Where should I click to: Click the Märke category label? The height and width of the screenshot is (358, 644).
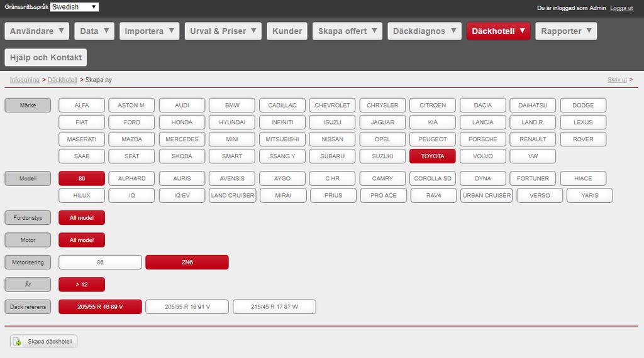coord(28,105)
